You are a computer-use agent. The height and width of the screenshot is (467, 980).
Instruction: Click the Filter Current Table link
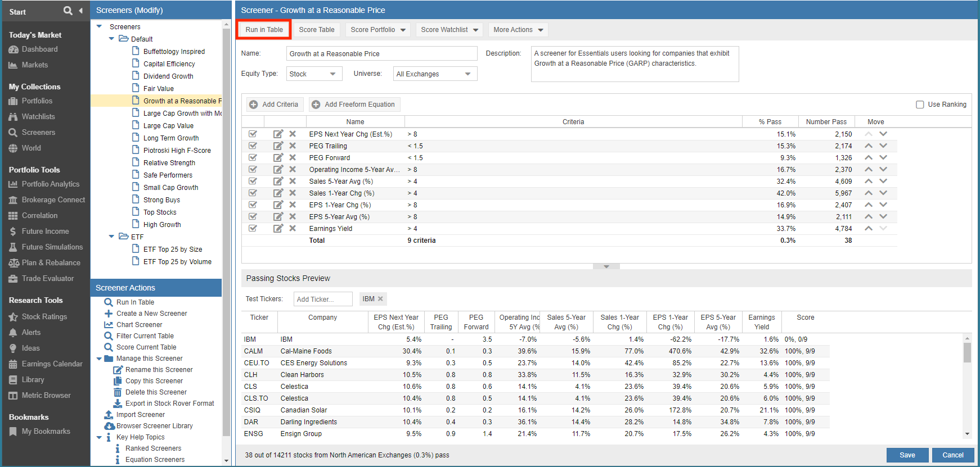point(145,336)
